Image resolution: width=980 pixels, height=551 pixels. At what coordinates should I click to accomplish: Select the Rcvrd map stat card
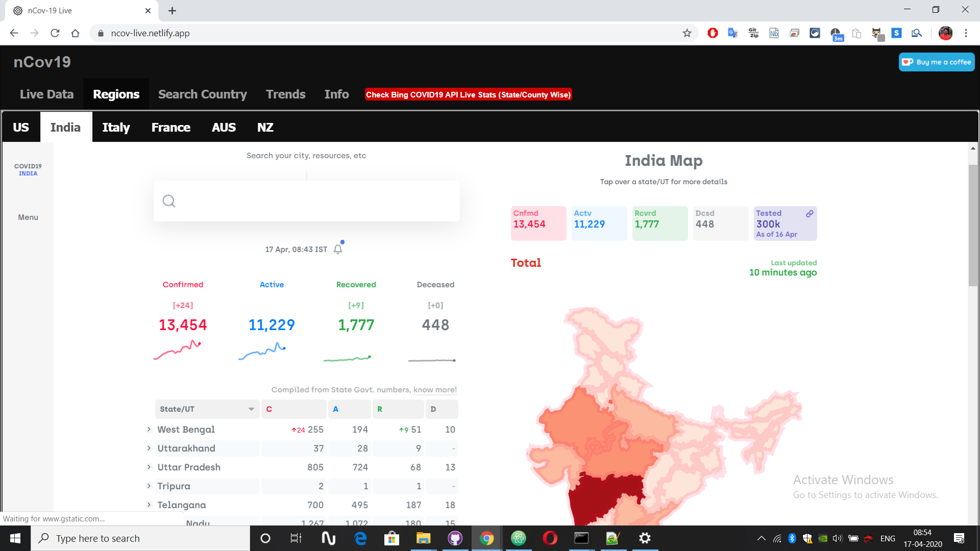(x=659, y=223)
